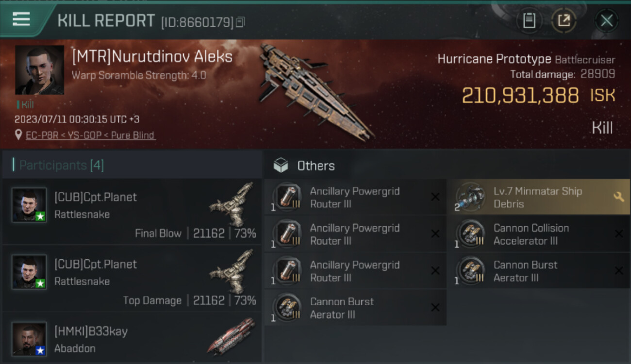The image size is (631, 364).
Task: Click the Hurricane Prototype ship image
Action: [315, 91]
